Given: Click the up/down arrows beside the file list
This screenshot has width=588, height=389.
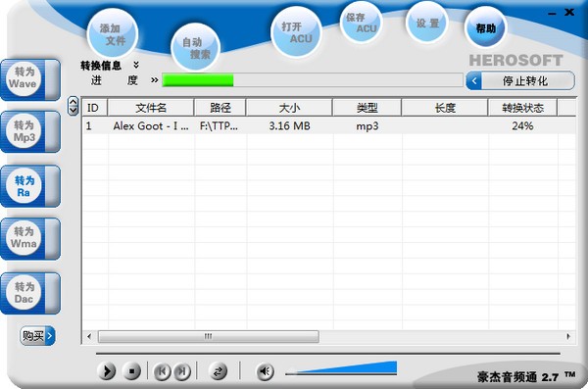Looking at the screenshot, I should coord(73,106).
